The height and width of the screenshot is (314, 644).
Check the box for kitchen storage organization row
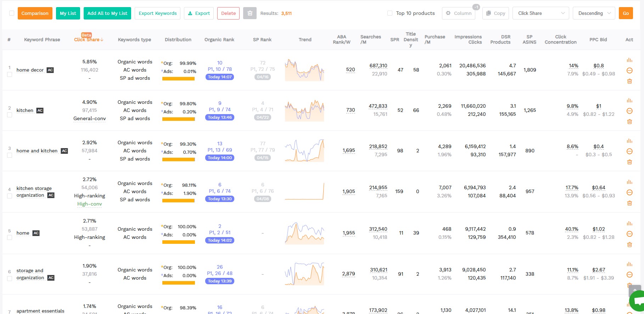[x=10, y=196]
